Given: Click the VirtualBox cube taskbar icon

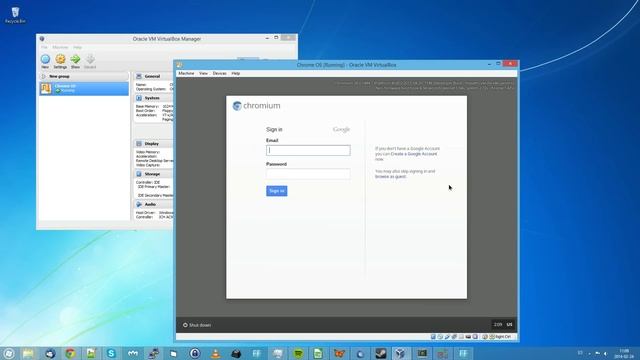Looking at the screenshot, I should click(400, 353).
